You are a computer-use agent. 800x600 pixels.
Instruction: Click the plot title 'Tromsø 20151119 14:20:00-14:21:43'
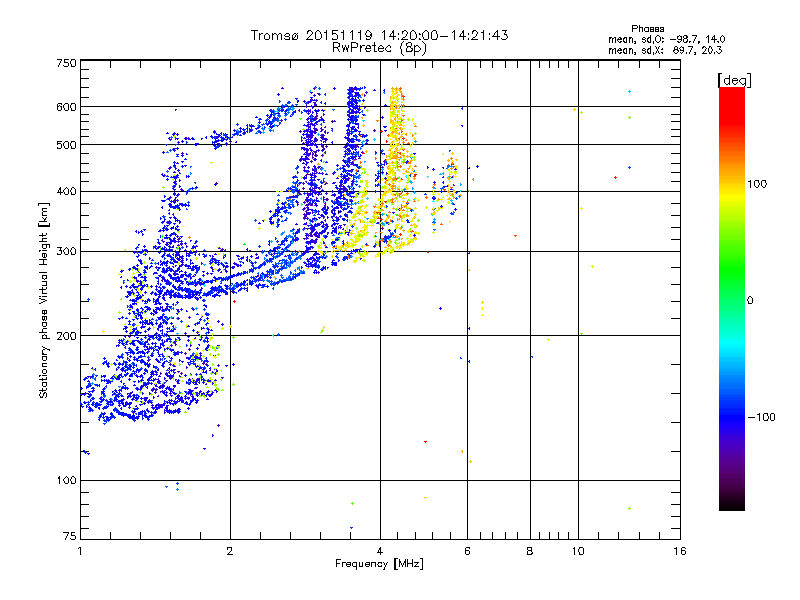point(379,35)
